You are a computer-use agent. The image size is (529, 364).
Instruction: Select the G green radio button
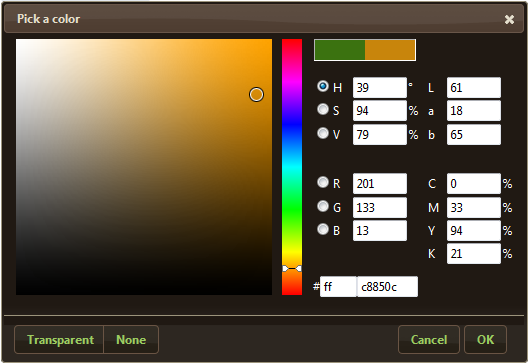tap(323, 206)
